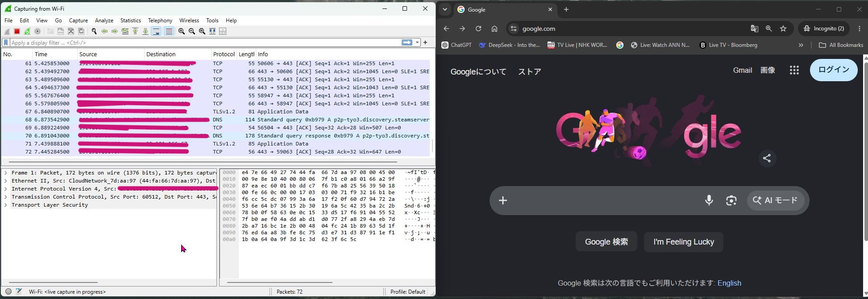Bookmark this tab with star icon
The height and width of the screenshot is (299, 868).
pos(783,29)
